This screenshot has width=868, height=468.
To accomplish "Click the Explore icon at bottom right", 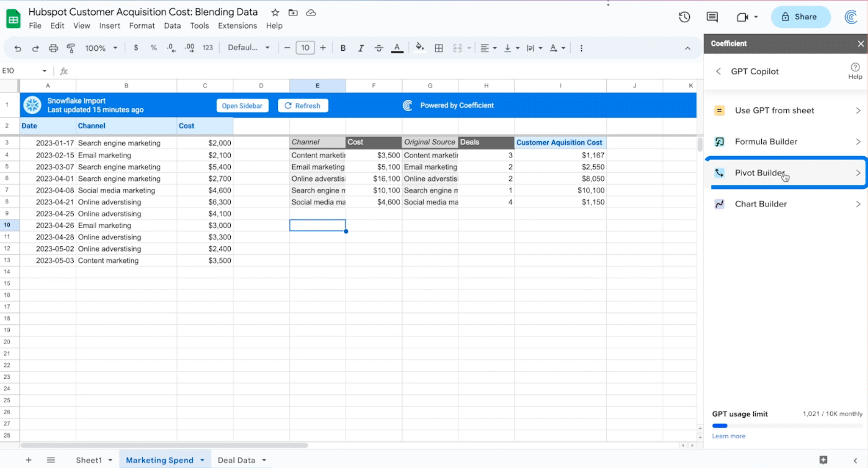I will [823, 460].
